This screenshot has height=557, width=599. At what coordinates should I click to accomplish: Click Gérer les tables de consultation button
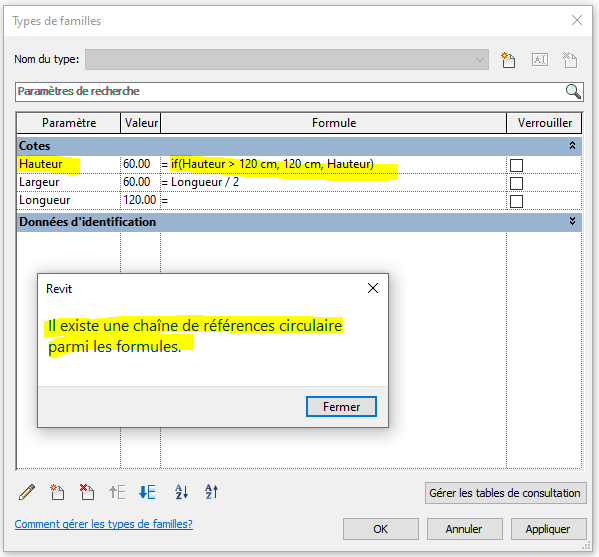(505, 493)
